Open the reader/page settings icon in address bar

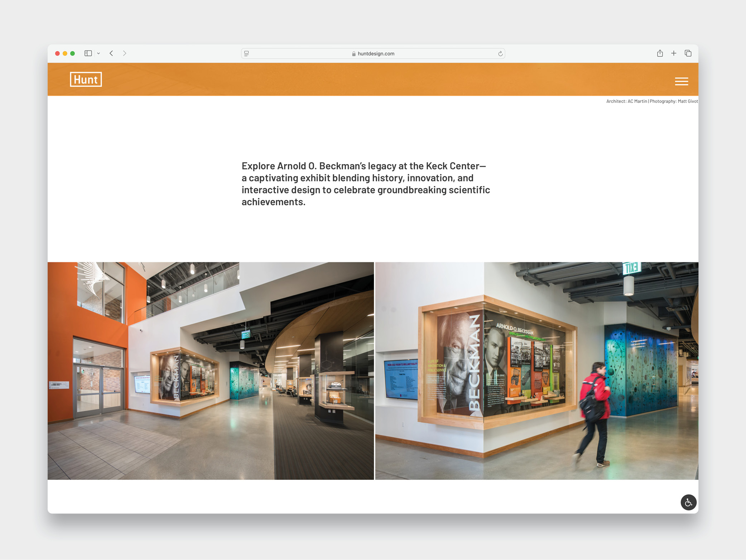pos(247,53)
